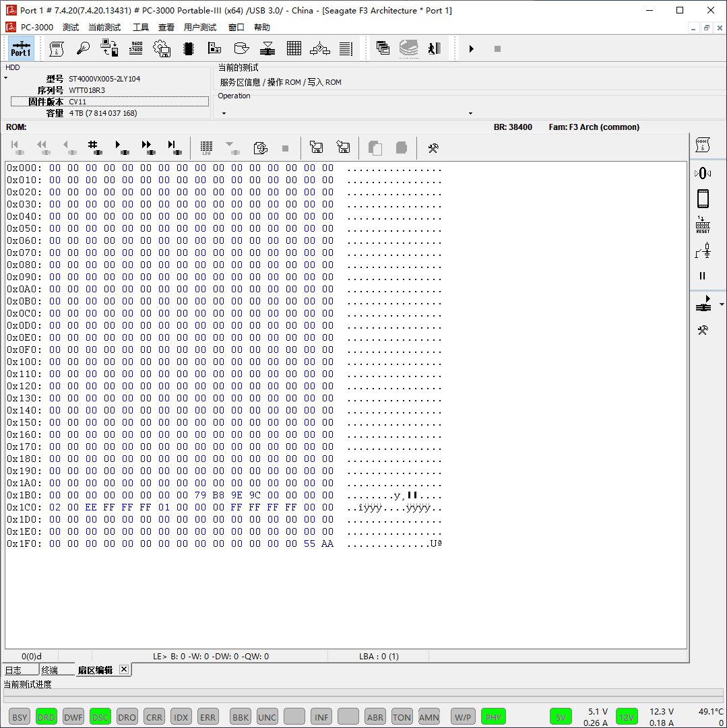Screen dimensions: 727x728
Task: Click the refresh sector data icon
Action: pyautogui.click(x=261, y=148)
